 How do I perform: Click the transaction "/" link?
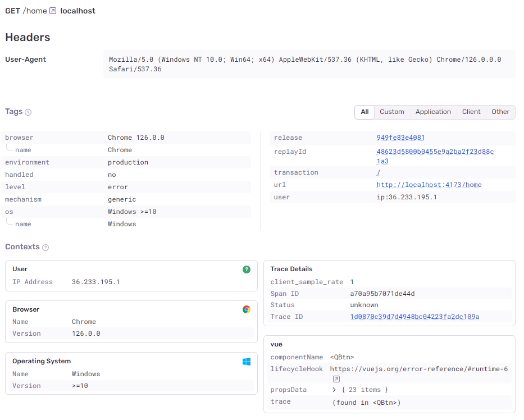pyautogui.click(x=379, y=172)
